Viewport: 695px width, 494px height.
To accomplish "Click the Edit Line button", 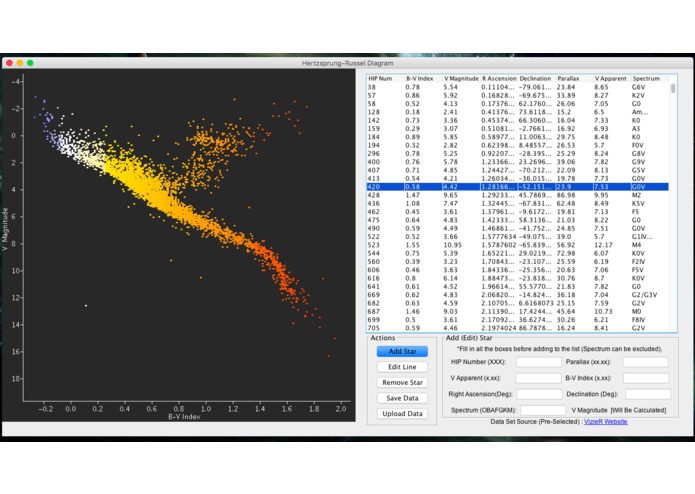I will 402,367.
